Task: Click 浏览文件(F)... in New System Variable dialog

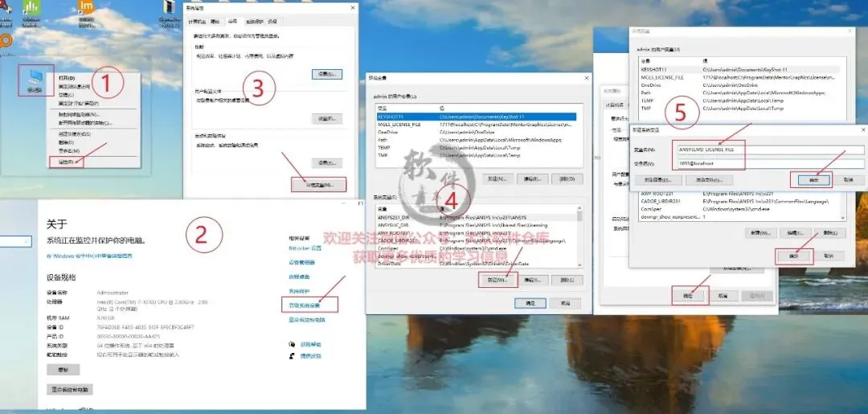Action: [x=709, y=180]
